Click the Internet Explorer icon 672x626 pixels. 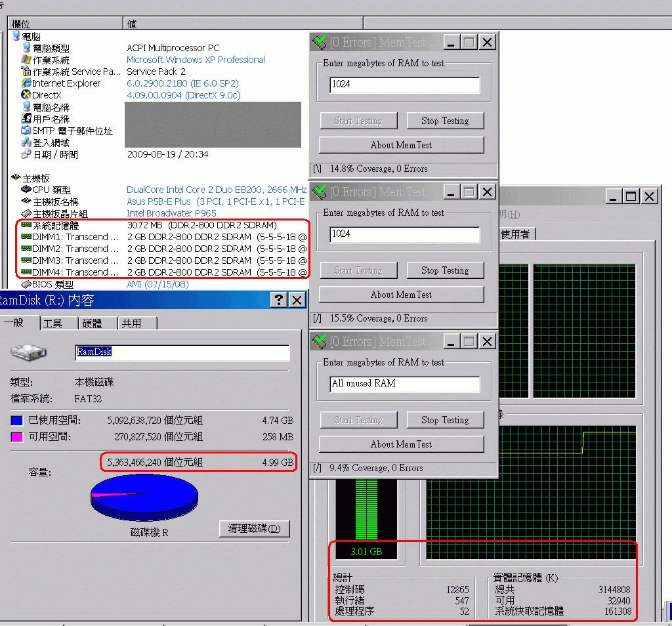coord(26,83)
